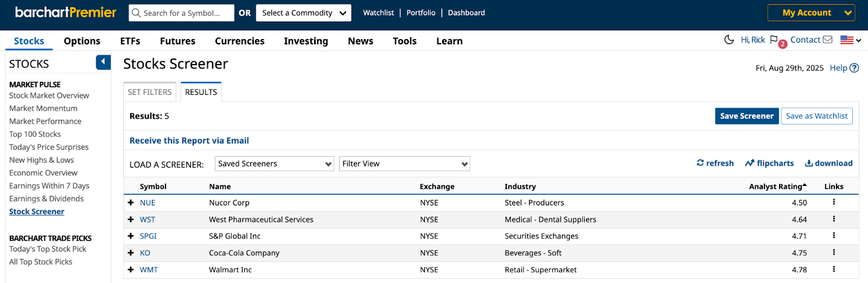Viewport: 868px width, 283px height.
Task: Open the KO symbol link
Action: pyautogui.click(x=145, y=253)
